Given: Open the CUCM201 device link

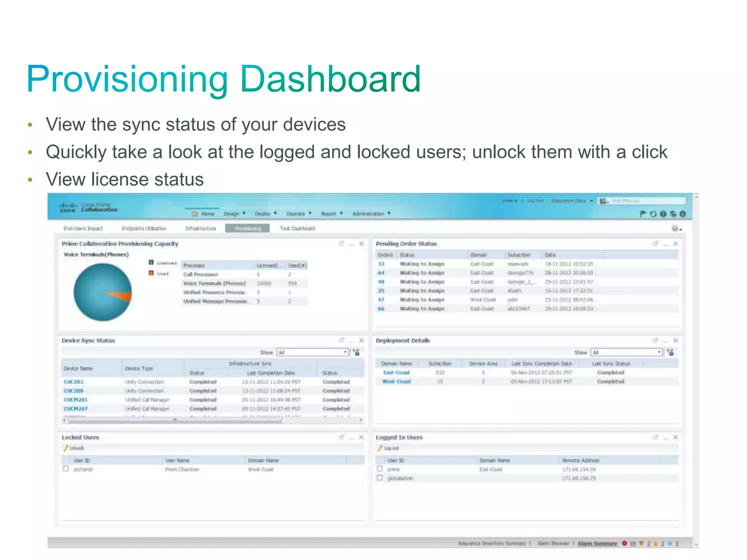Looking at the screenshot, I should point(76,400).
